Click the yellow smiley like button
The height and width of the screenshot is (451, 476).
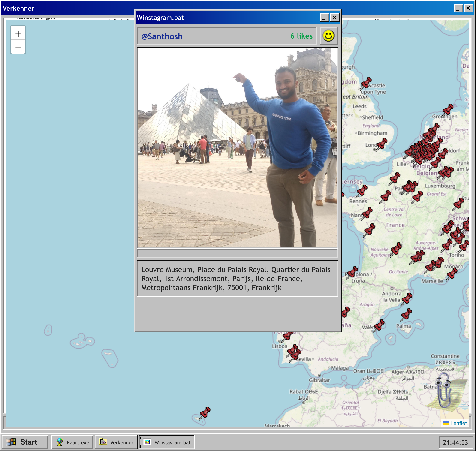tap(328, 36)
